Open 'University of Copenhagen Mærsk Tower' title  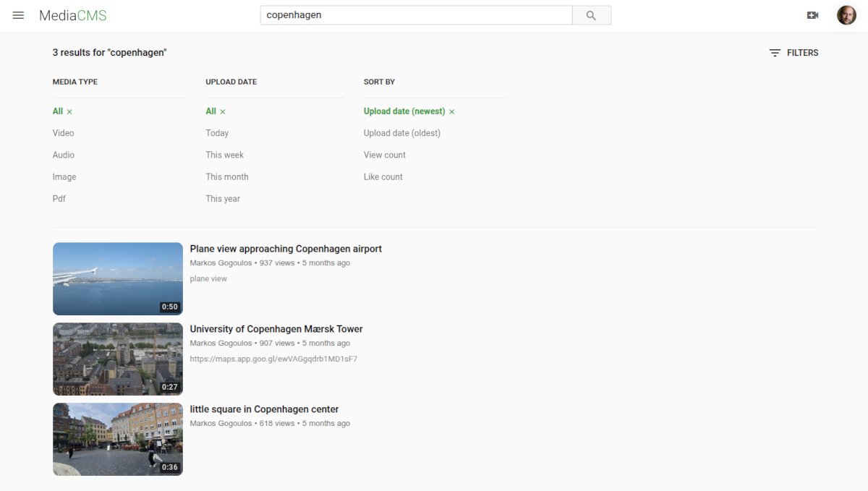(276, 329)
